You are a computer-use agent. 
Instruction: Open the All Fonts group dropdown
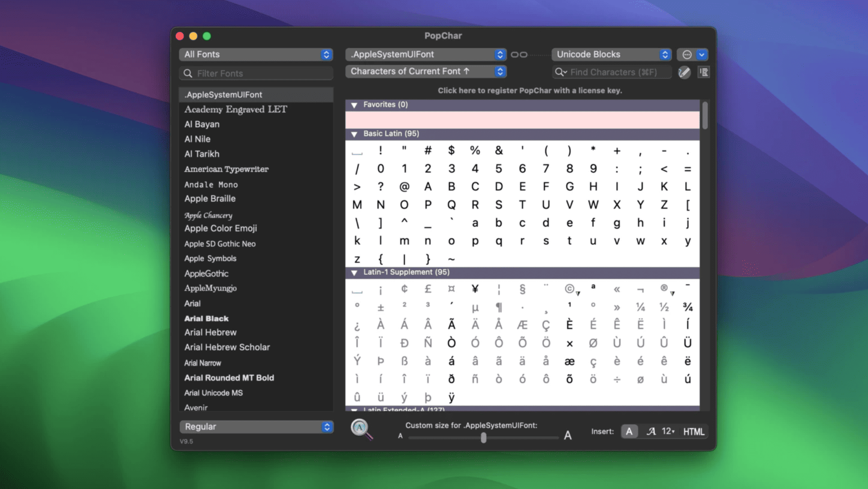[x=256, y=54]
